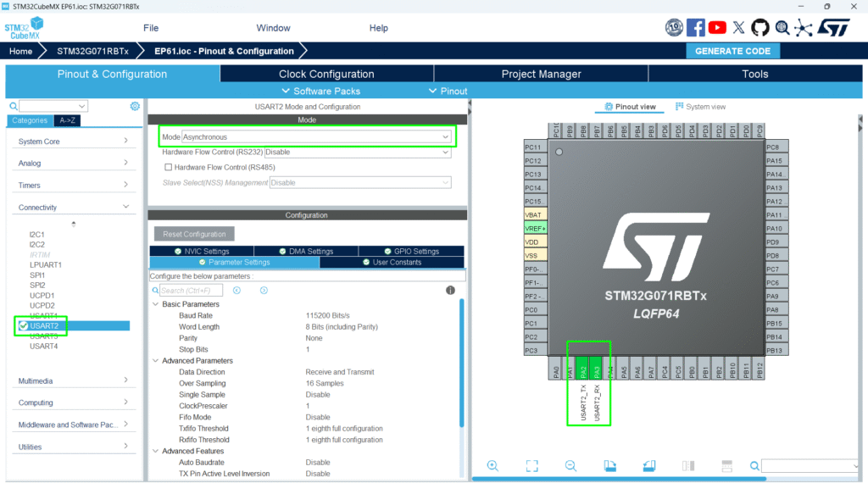Open the Clock Configuration tab
Screen dimensions: 868x483
(326, 74)
